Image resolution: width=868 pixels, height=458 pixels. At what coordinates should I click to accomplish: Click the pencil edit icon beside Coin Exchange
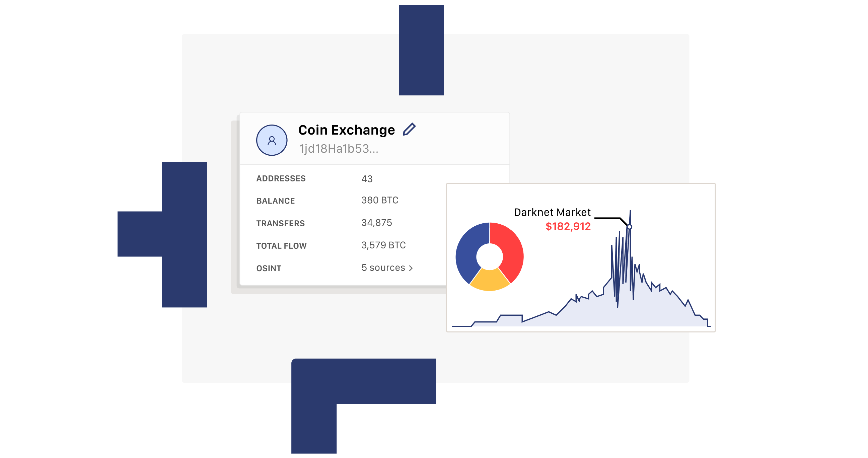tap(409, 130)
